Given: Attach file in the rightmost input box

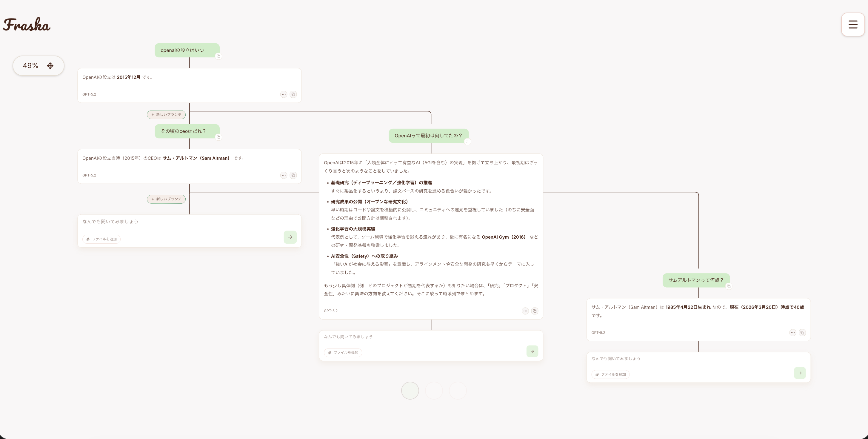Looking at the screenshot, I should point(610,374).
